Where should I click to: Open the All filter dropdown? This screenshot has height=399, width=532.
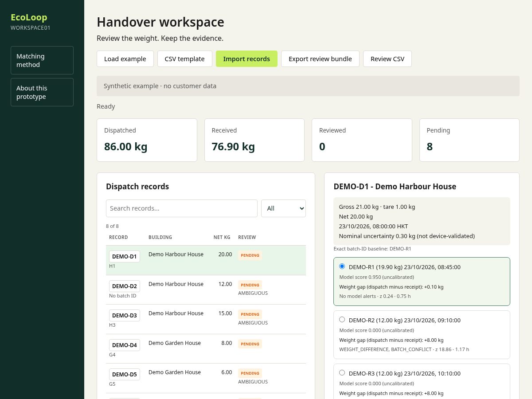[283, 208]
